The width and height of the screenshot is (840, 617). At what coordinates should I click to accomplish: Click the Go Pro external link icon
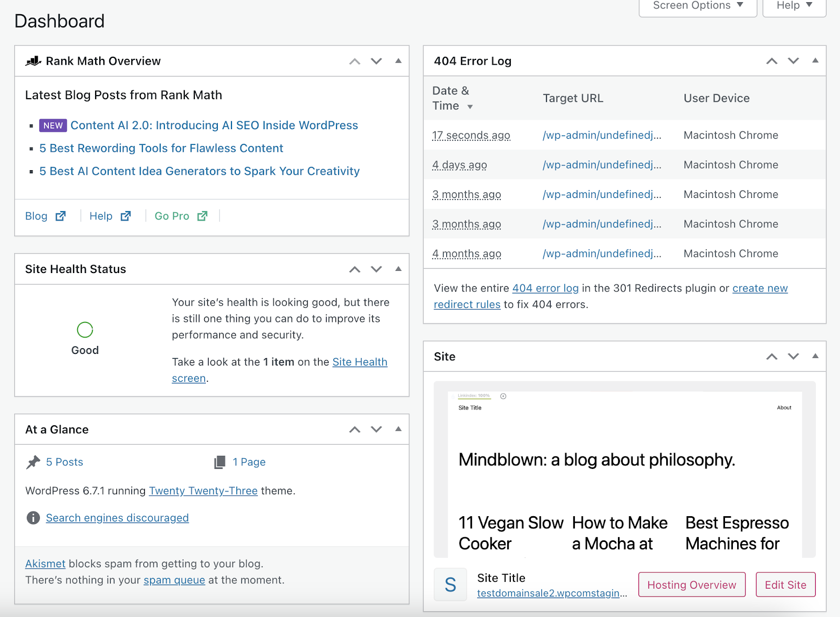coord(202,215)
